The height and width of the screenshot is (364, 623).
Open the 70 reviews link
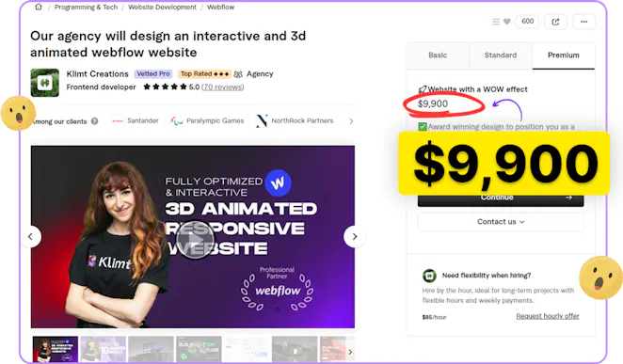point(222,87)
